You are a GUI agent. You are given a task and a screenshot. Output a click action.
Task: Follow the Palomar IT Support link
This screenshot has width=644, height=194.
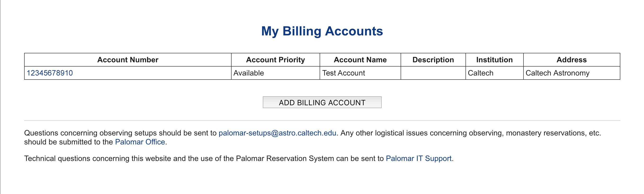tap(419, 158)
